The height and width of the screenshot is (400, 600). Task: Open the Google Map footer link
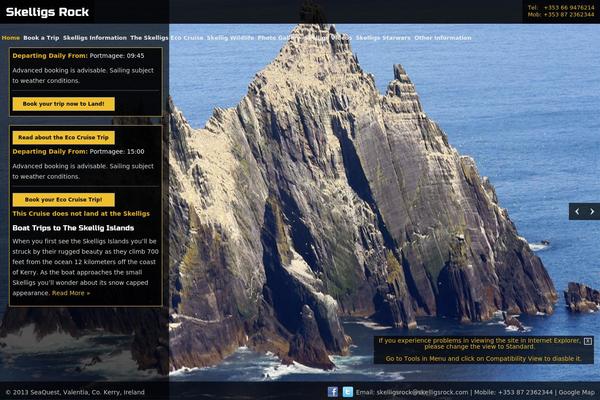pos(576,392)
